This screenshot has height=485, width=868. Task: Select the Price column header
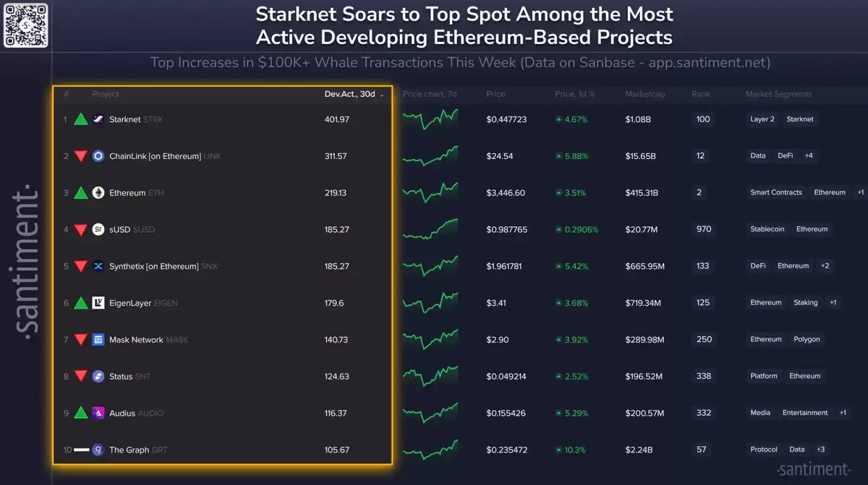(496, 94)
